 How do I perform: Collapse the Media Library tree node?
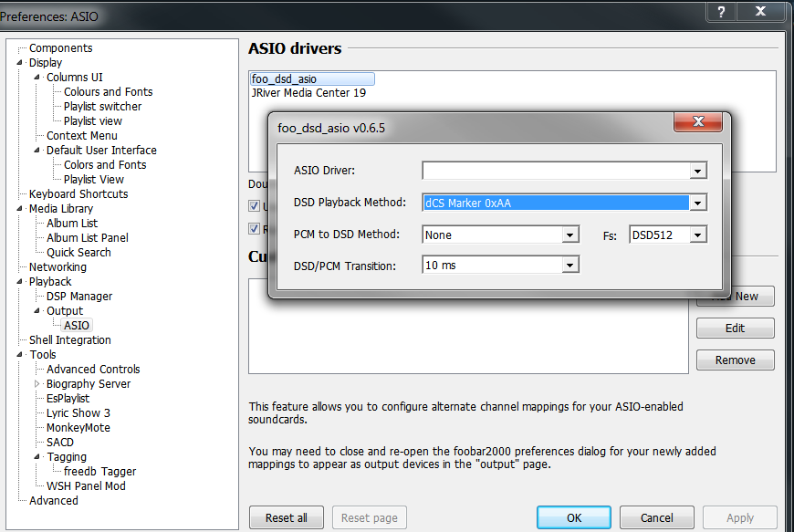coord(20,209)
